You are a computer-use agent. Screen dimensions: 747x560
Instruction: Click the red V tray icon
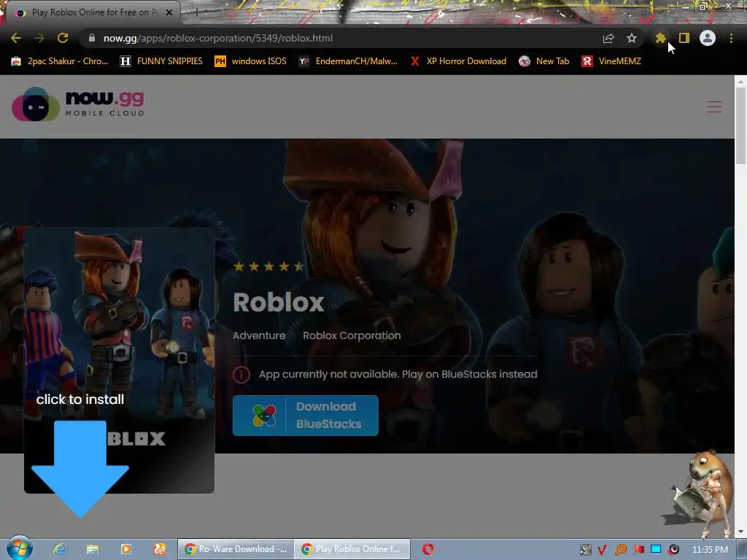(602, 550)
